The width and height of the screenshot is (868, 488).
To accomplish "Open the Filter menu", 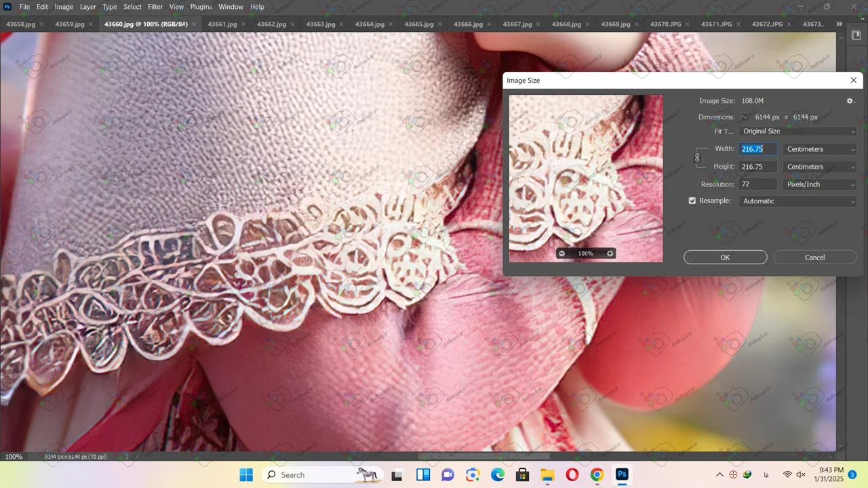I will pyautogui.click(x=155, y=7).
